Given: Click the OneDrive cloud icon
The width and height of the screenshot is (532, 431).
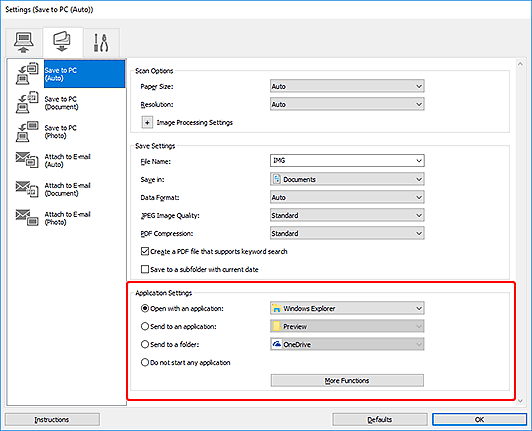Looking at the screenshot, I should tap(277, 344).
